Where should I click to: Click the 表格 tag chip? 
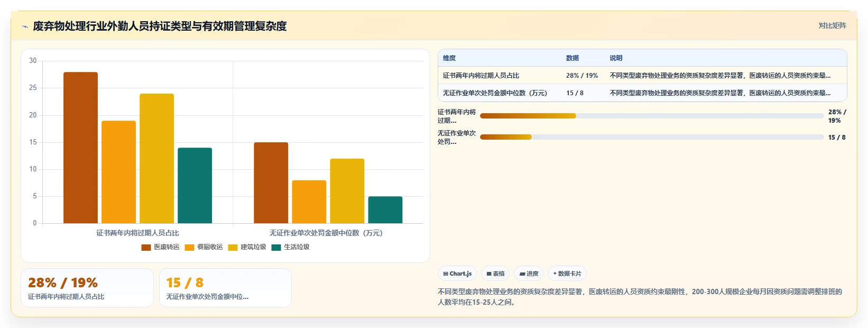pos(495,274)
